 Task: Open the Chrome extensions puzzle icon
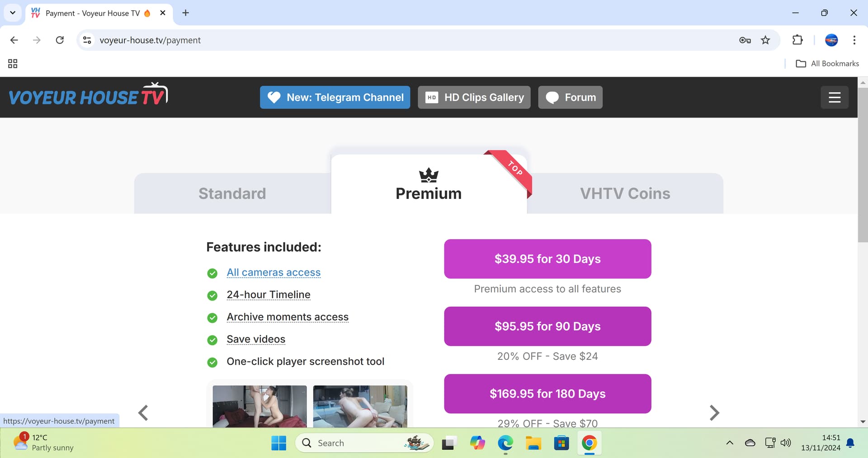[x=797, y=40]
